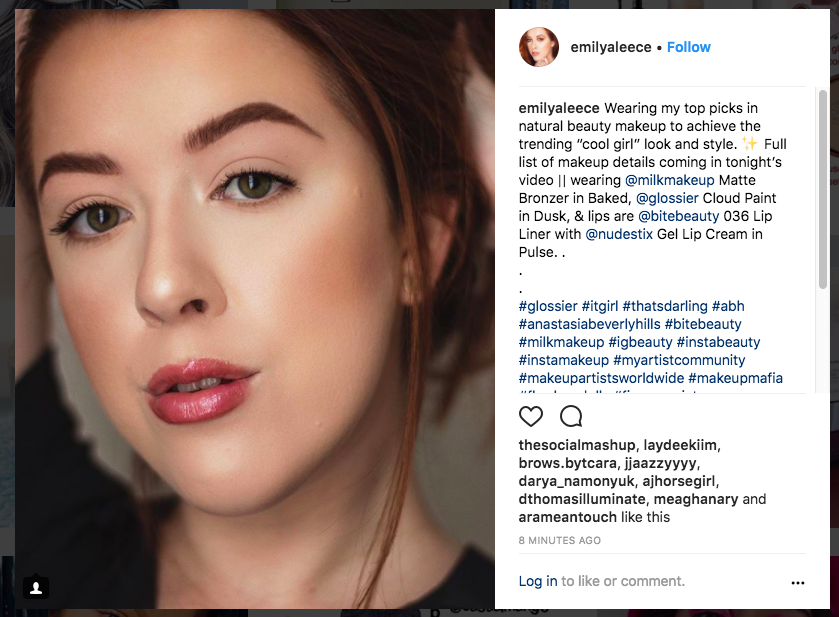Click the Log in link
This screenshot has width=839, height=617.
point(538,581)
